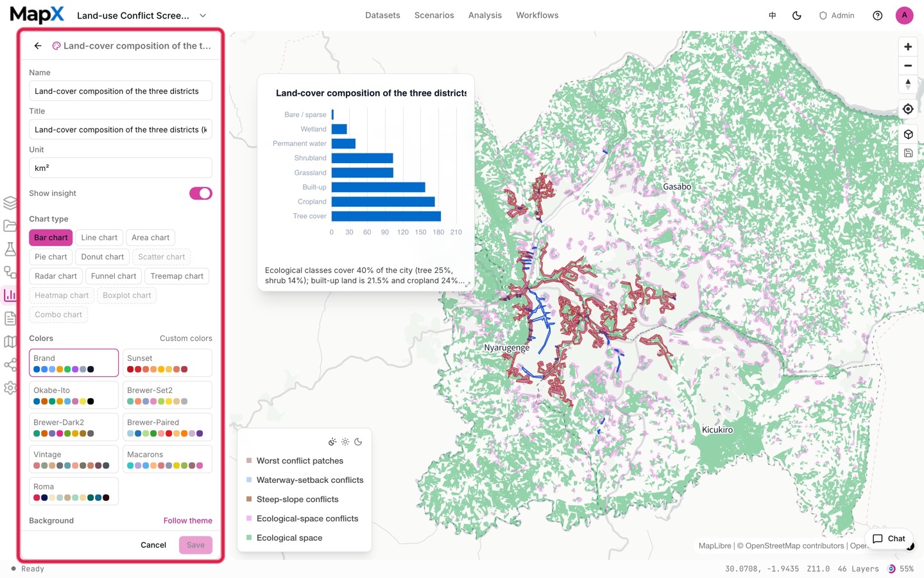The image size is (924, 578).
Task: Click Follow theme background link
Action: [188, 521]
